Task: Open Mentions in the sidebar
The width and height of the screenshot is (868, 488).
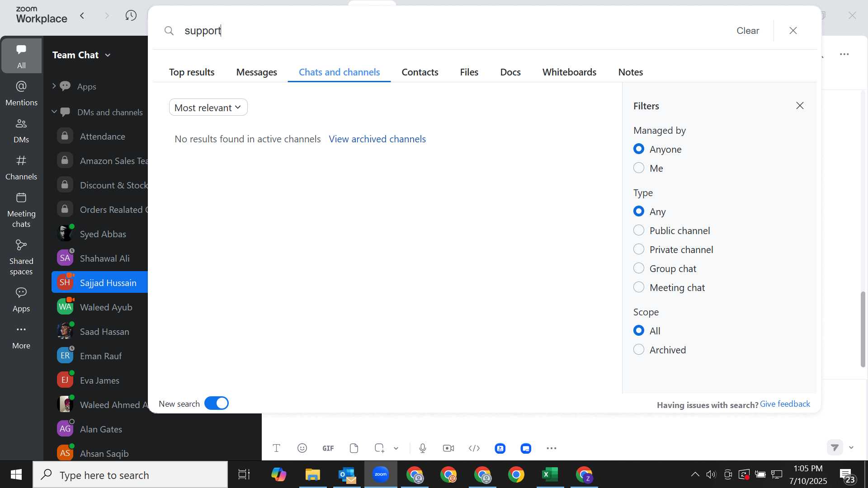Action: pos(21,93)
